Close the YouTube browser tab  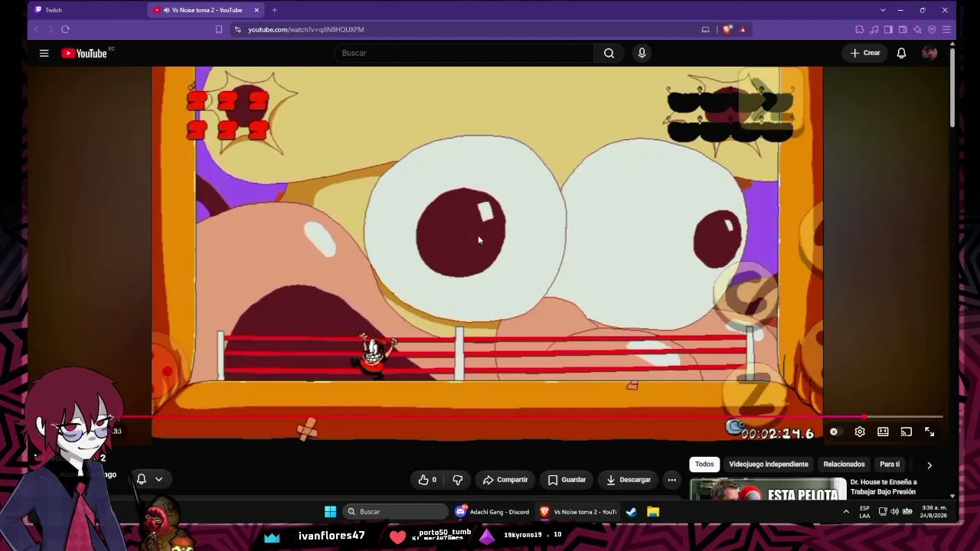[x=256, y=10]
